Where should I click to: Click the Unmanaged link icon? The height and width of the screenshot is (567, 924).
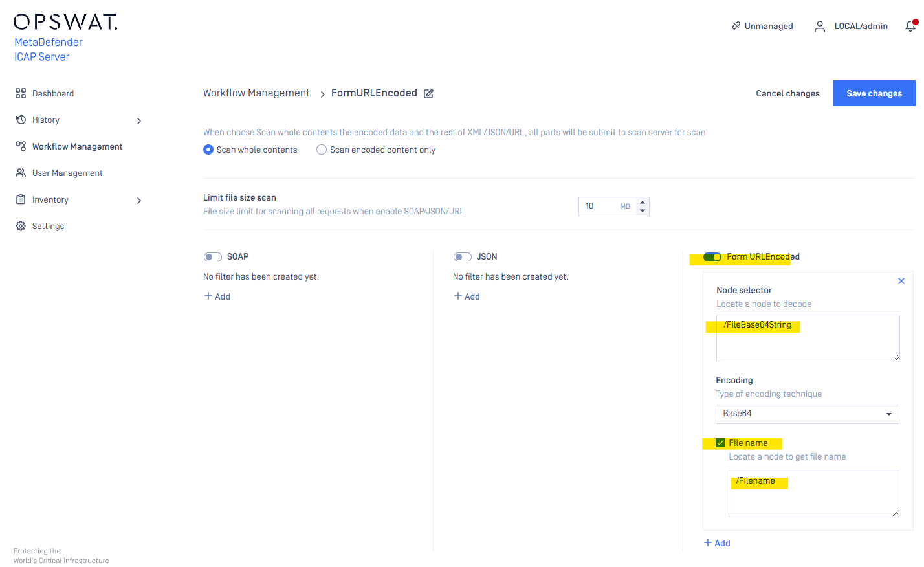pyautogui.click(x=736, y=26)
